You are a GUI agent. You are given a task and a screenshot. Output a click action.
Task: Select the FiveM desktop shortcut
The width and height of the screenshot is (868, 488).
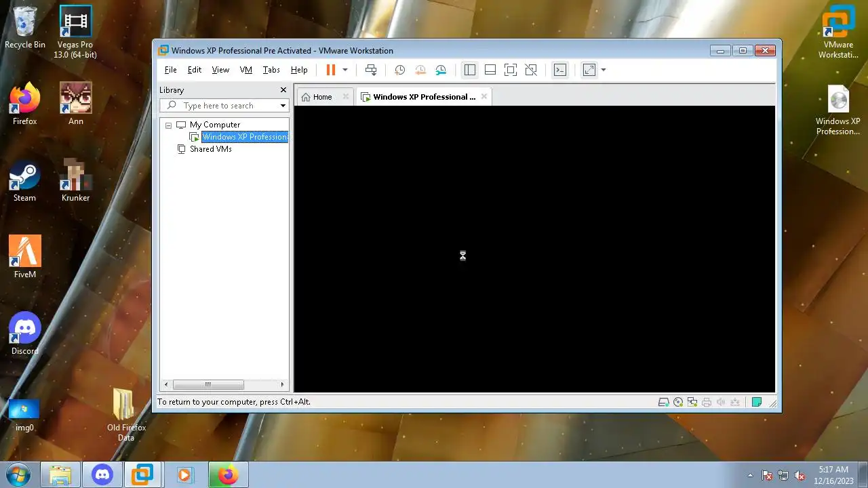(25, 258)
